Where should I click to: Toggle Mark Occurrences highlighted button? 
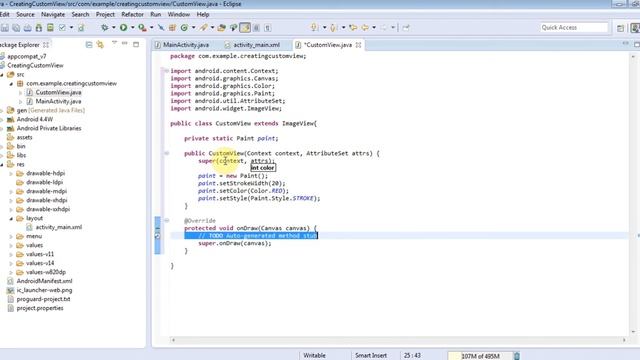[245, 28]
